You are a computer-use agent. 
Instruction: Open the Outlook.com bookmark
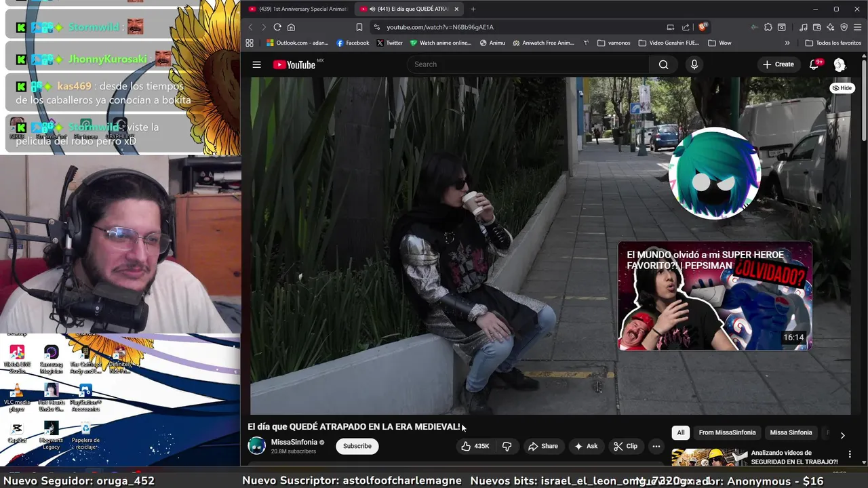click(x=297, y=43)
